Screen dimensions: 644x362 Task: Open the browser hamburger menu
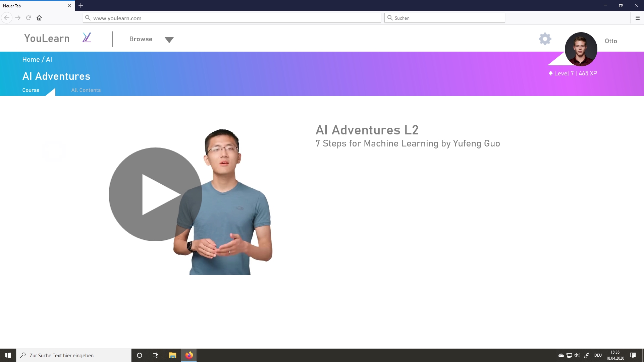(637, 18)
